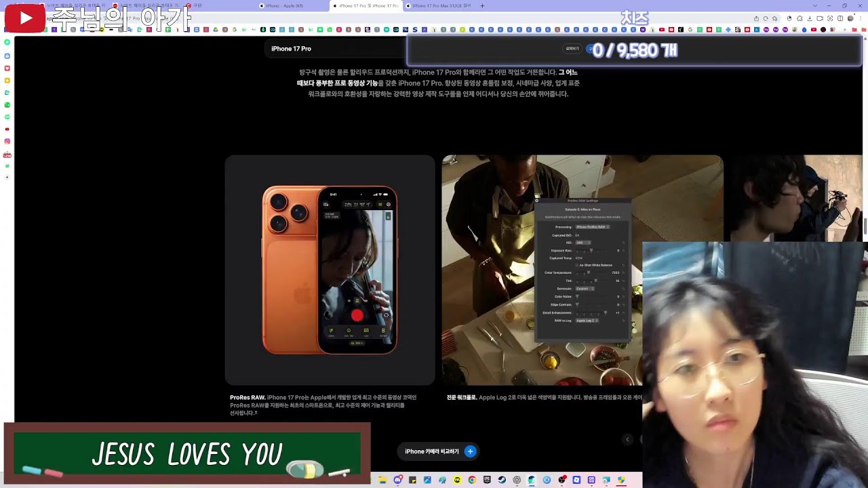868x488 pixels.
Task: Click the YouTube logo overlay
Action: (25, 18)
